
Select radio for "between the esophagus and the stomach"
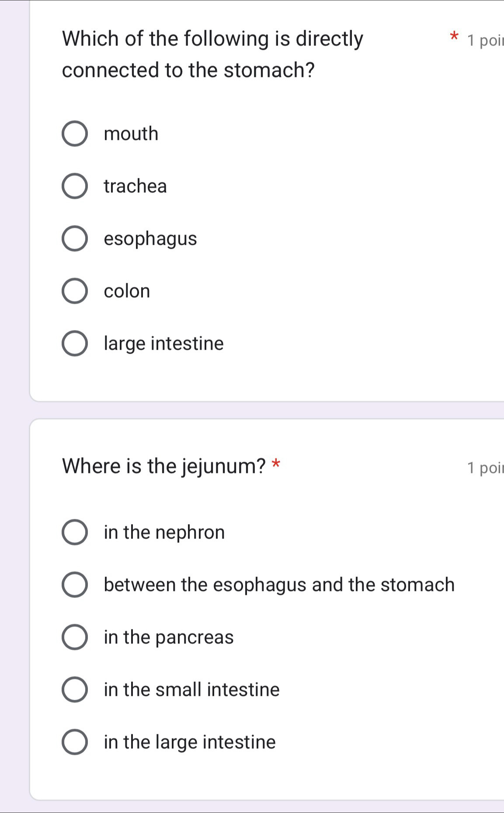(75, 585)
